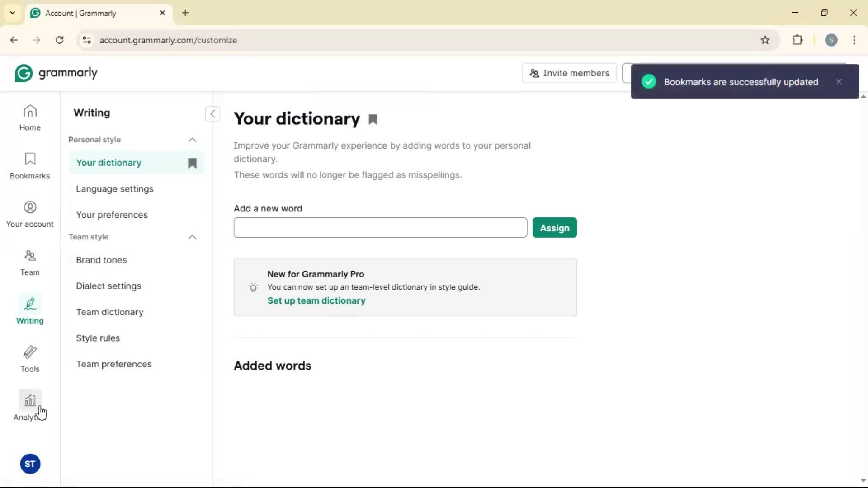
Task: Toggle bookmark next to Your dictionary heading
Action: tap(373, 120)
